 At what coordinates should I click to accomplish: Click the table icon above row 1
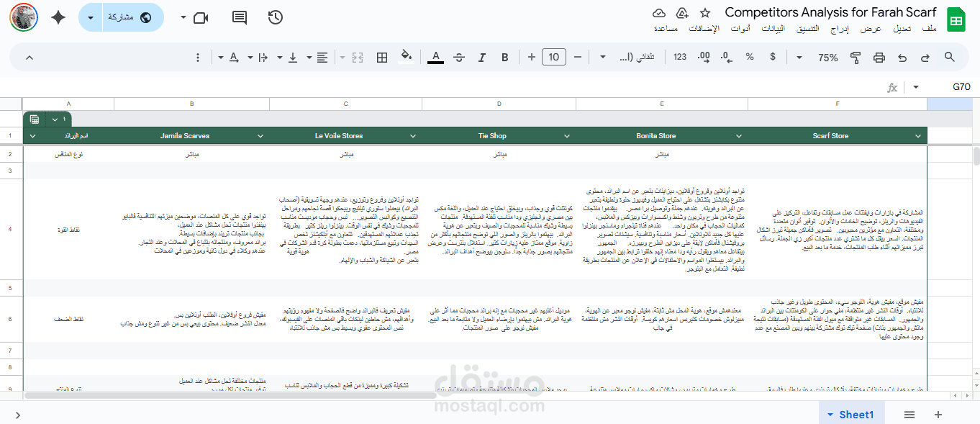point(35,119)
